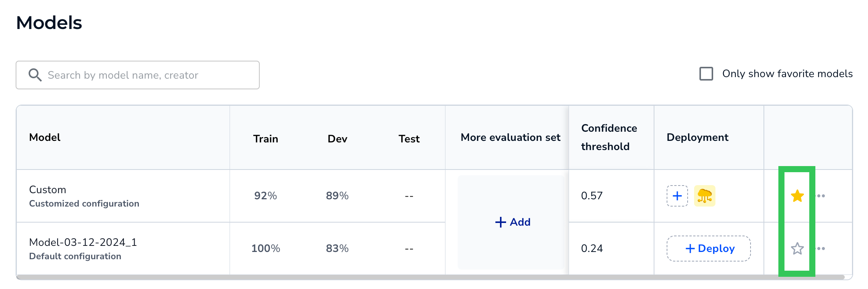Add a new evaluation set
This screenshot has height=289, width=868.
click(x=513, y=222)
